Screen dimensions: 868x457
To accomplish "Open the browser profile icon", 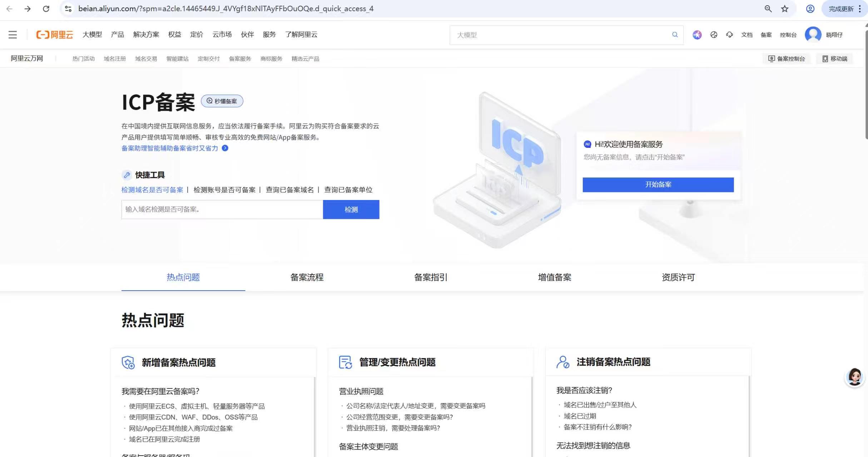I will tap(810, 9).
